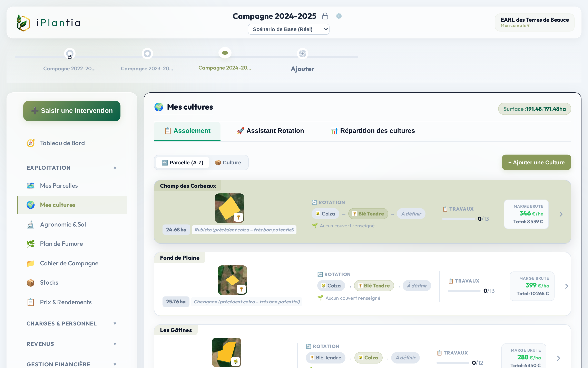The image size is (588, 368).
Task: Open Agronomie & Sol microscope icon
Action: point(31,224)
